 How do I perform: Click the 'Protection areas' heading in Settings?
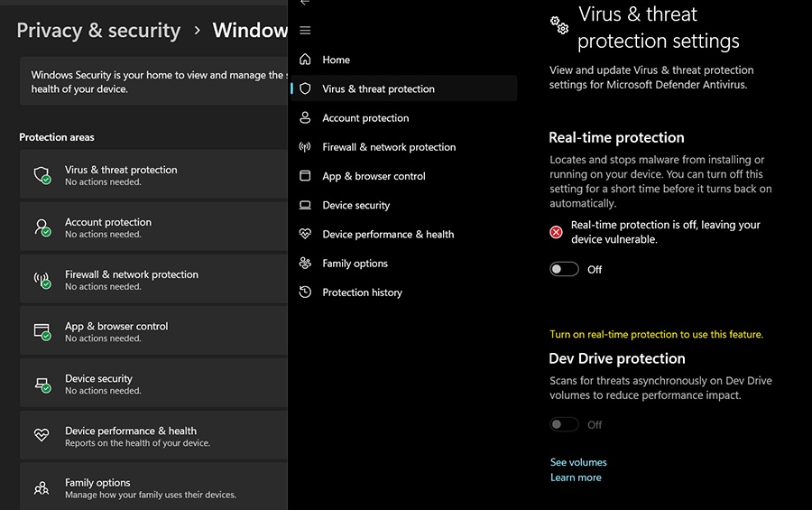tap(57, 137)
